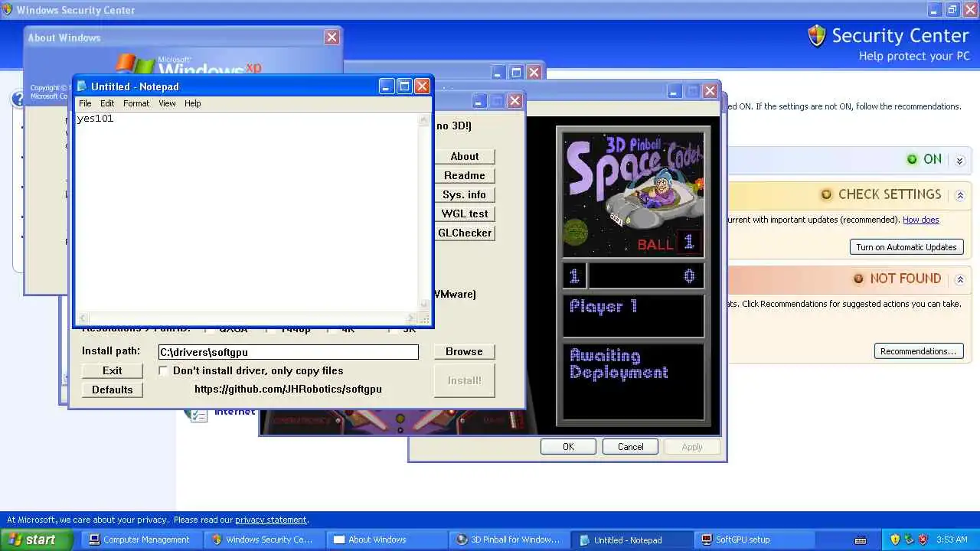This screenshot has height=551, width=980.
Task: Click the github.com/JHRobotics/softgpu URL text
Action: 288,389
